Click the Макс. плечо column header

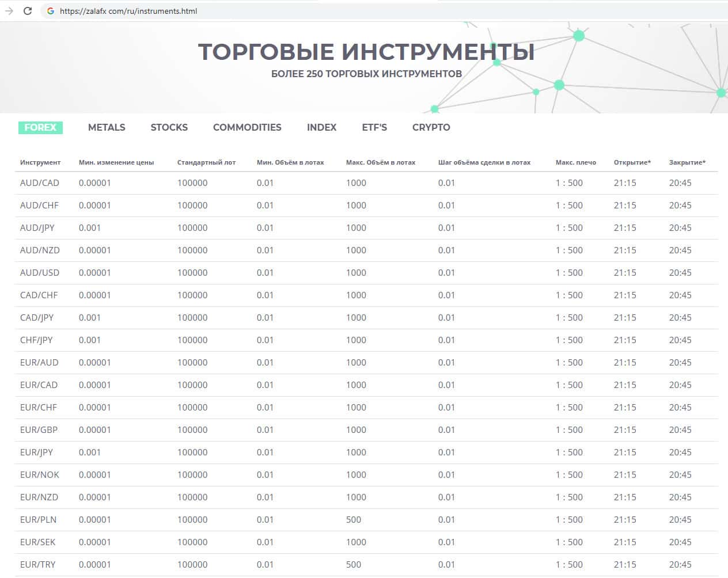click(575, 162)
